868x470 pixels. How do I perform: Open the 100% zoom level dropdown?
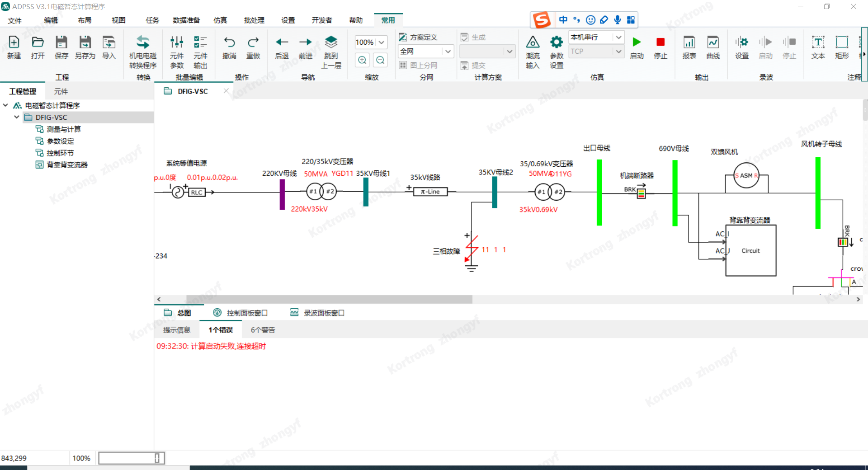(381, 42)
